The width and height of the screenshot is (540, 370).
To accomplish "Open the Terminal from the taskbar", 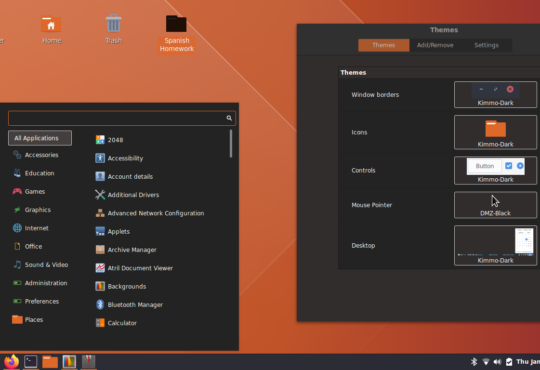I will 31,362.
